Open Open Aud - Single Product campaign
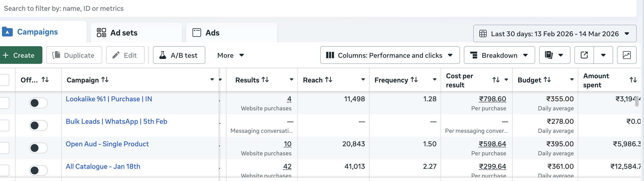This screenshot has height=181, width=644. [107, 144]
